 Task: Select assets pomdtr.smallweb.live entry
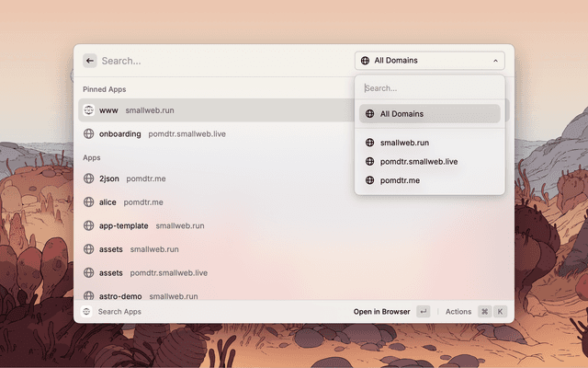tap(153, 272)
